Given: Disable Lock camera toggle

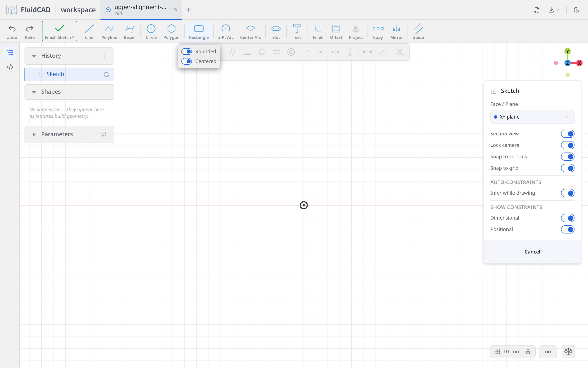Looking at the screenshot, I should [568, 145].
